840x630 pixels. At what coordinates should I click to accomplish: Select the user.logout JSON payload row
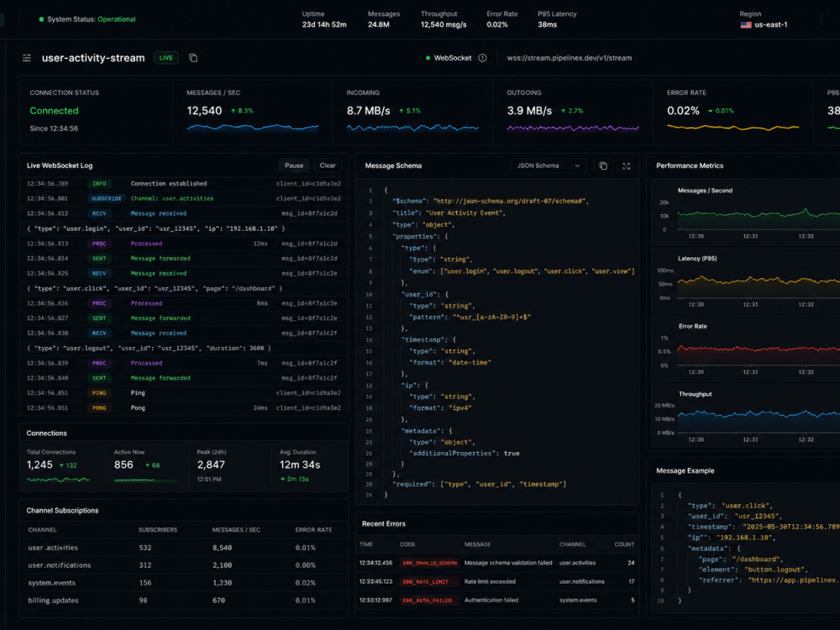point(184,349)
